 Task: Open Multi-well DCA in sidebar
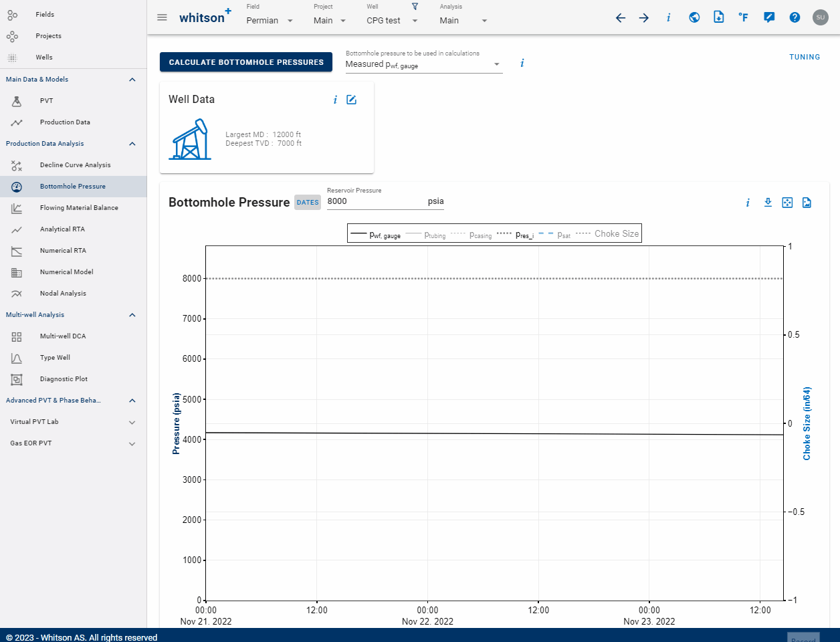[73, 336]
